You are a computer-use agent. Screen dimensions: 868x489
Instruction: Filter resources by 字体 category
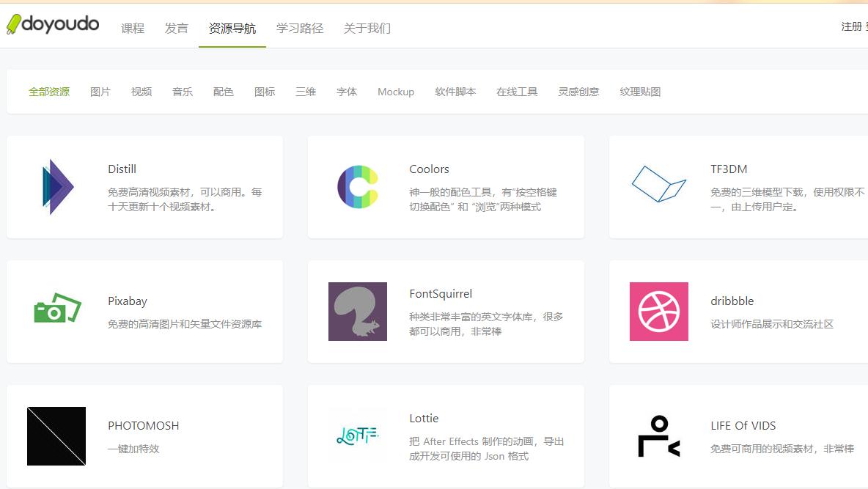point(347,92)
